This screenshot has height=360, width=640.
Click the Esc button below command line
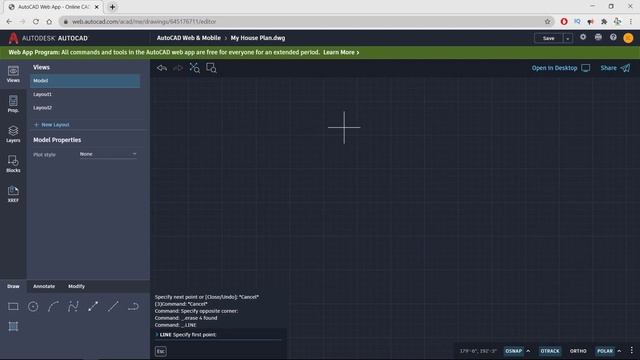pyautogui.click(x=161, y=351)
